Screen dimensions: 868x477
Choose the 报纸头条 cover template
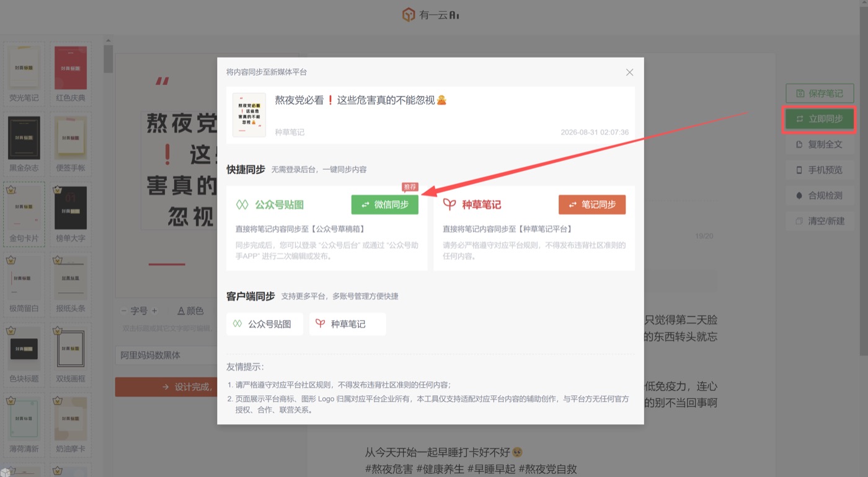[71, 284]
